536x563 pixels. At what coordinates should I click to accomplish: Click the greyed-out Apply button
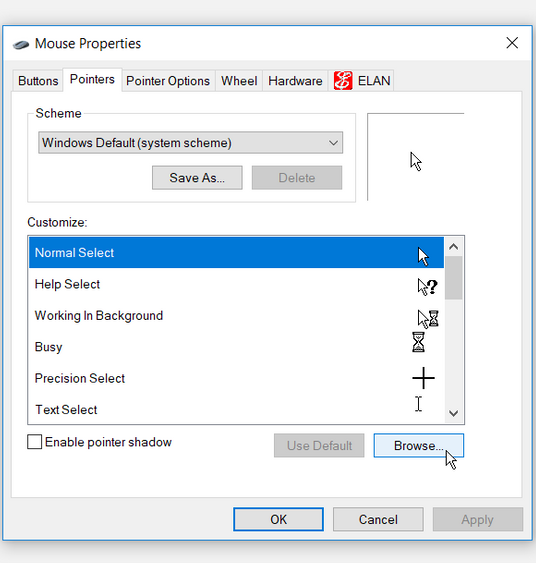tap(478, 519)
